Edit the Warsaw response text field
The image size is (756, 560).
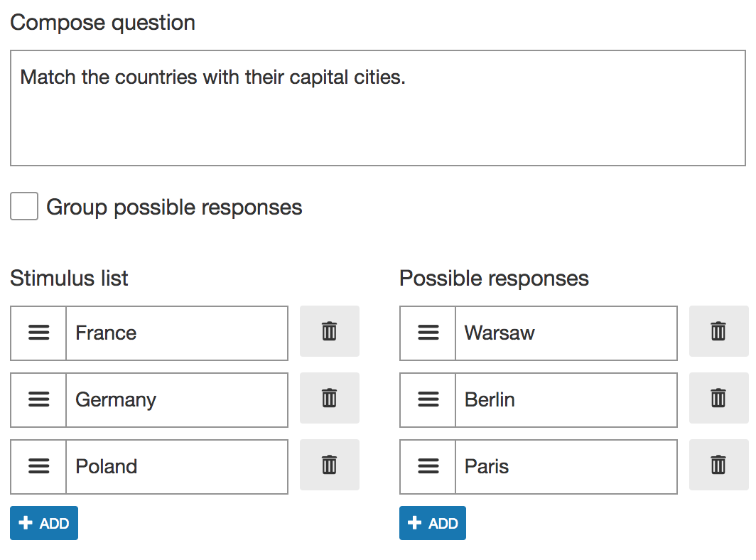(566, 333)
